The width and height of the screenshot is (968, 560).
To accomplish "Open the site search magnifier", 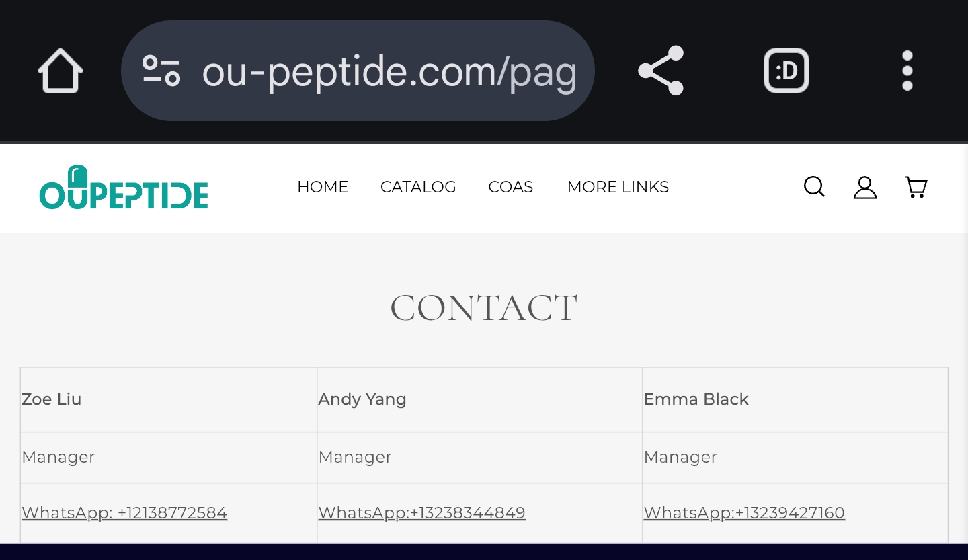I will pyautogui.click(x=814, y=187).
